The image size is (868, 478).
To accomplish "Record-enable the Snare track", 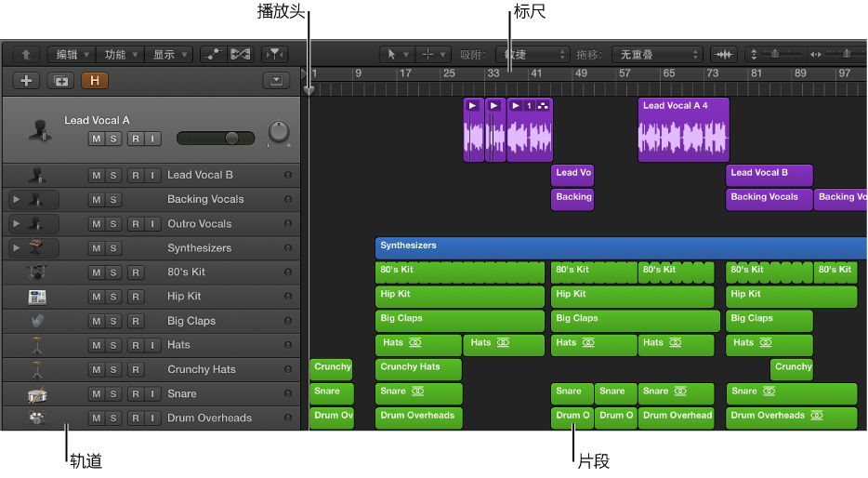I will click(135, 394).
